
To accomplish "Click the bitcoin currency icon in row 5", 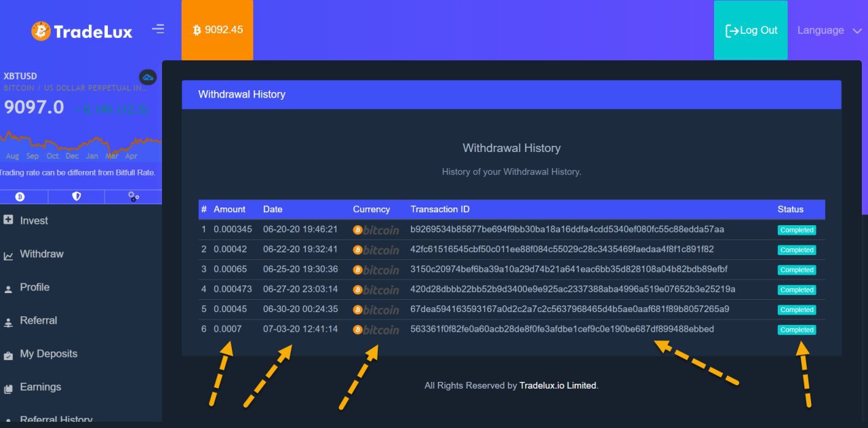I will pos(376,310).
